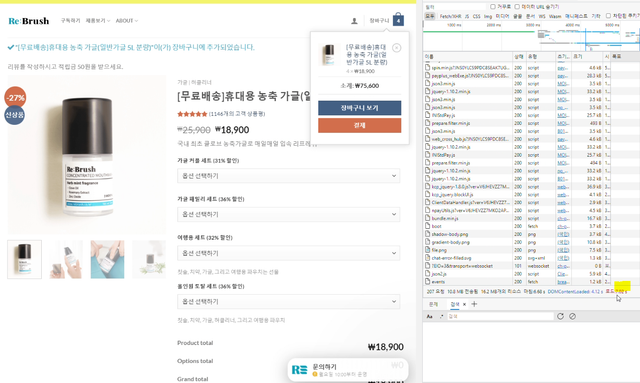Click clear icon in search drawer

[x=573, y=316]
